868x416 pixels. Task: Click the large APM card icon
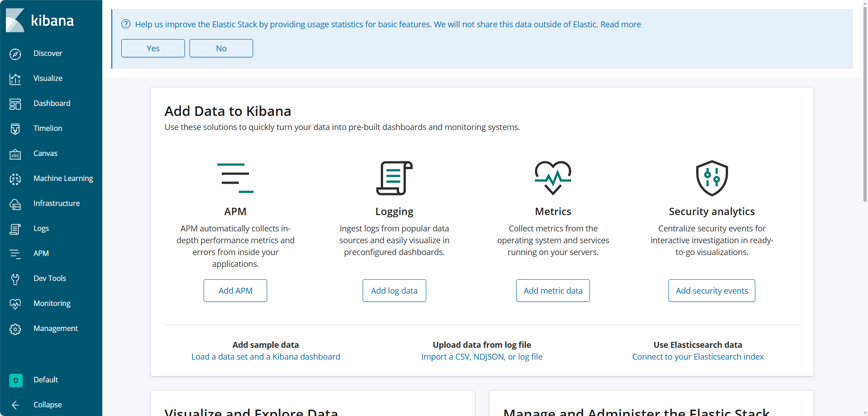coord(235,178)
